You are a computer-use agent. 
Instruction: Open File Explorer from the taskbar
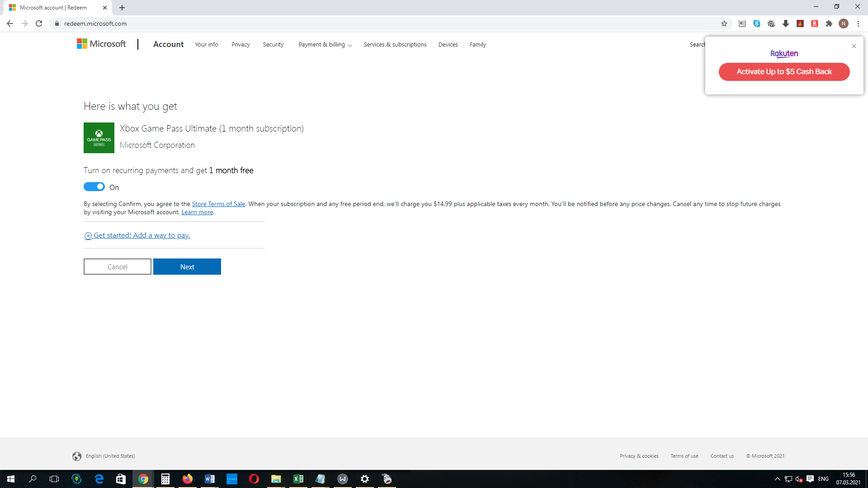276,479
